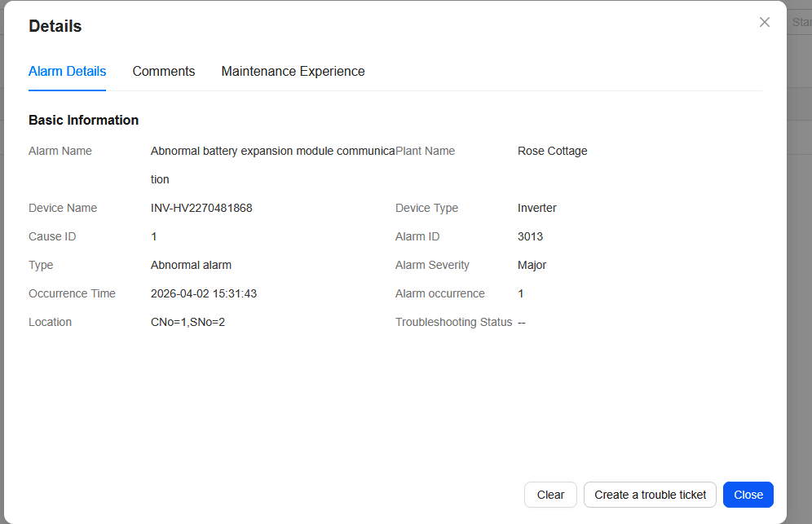Image resolution: width=812 pixels, height=524 pixels.
Task: Close the Details dialog with the X icon
Action: (764, 23)
